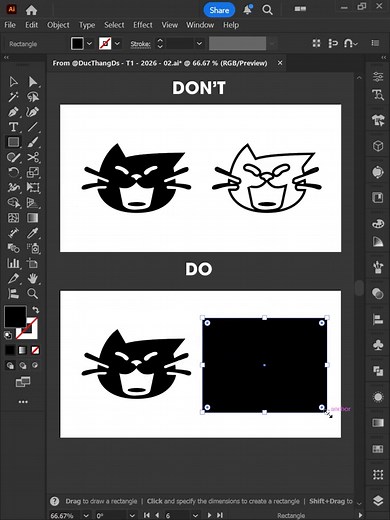Select the Zoom tool magnifier
This screenshot has height=520, width=390.
tap(33, 293)
